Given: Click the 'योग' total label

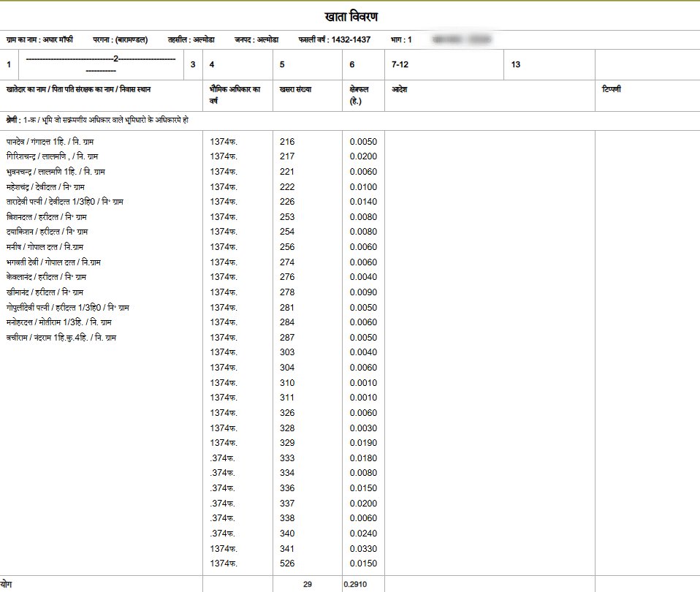Looking at the screenshot, I should 7,584.
